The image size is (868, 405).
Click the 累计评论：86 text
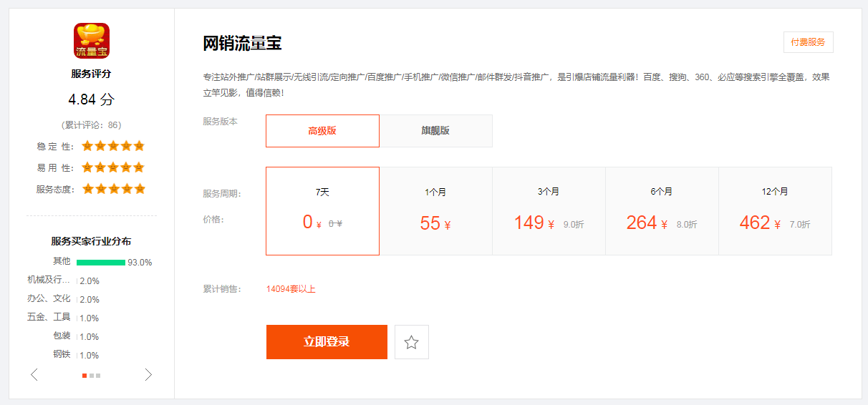coord(92,125)
